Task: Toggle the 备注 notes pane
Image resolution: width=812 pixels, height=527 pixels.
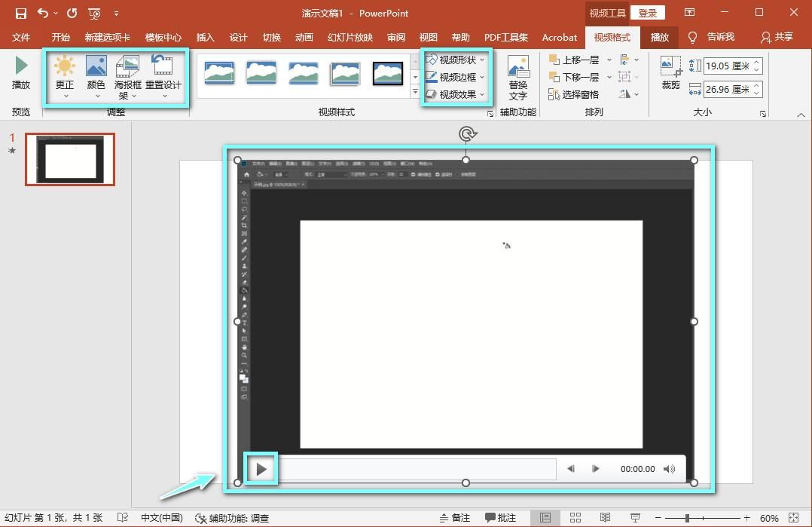Action: pos(455,518)
